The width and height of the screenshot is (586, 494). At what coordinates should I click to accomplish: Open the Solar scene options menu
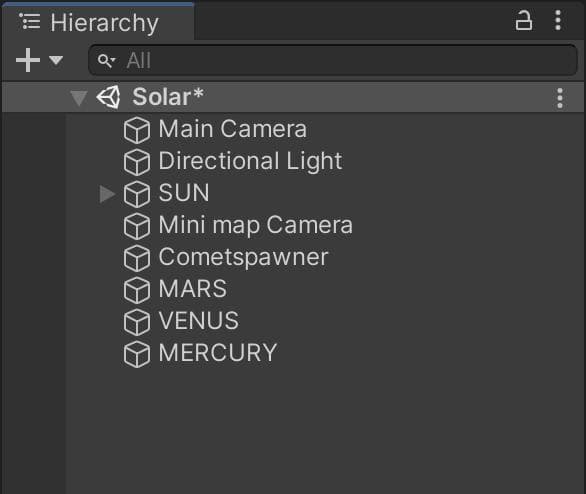(x=559, y=98)
